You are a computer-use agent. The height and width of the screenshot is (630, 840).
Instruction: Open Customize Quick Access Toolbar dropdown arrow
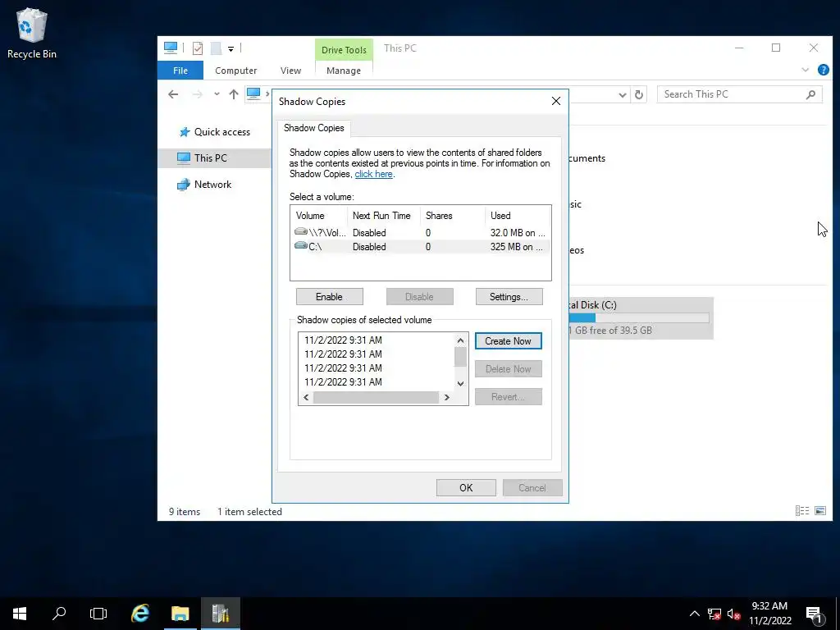(x=231, y=48)
